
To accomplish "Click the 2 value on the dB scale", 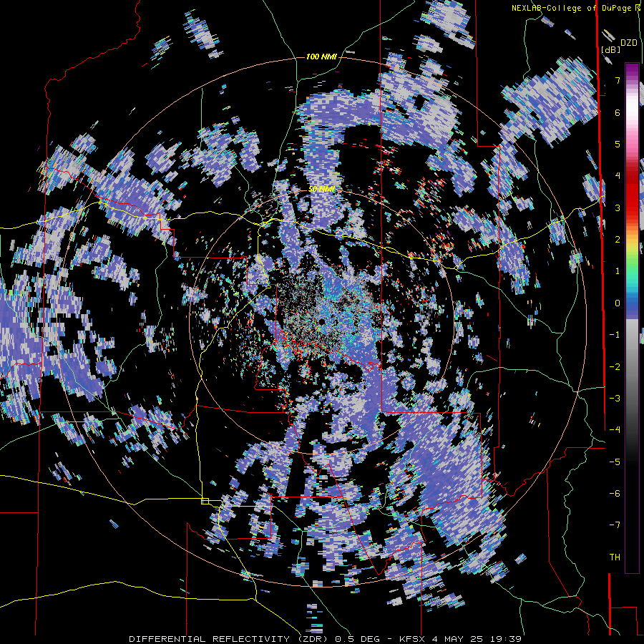I will click(618, 240).
